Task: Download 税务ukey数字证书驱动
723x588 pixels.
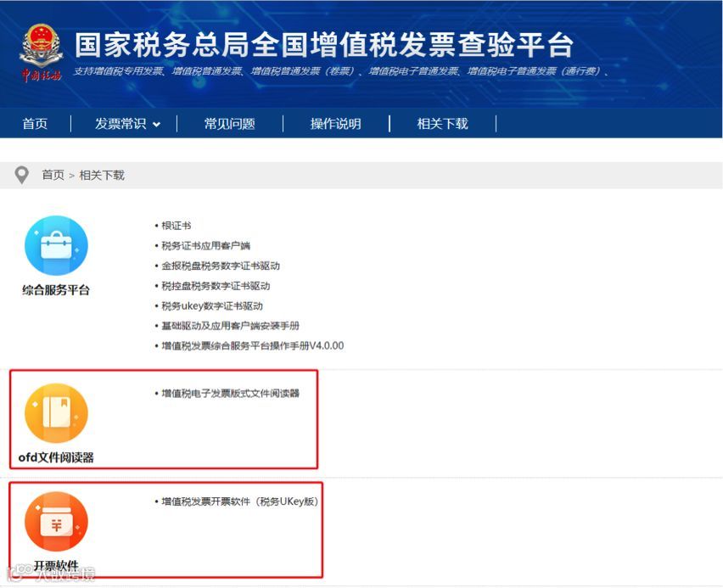Action: pyautogui.click(x=212, y=305)
